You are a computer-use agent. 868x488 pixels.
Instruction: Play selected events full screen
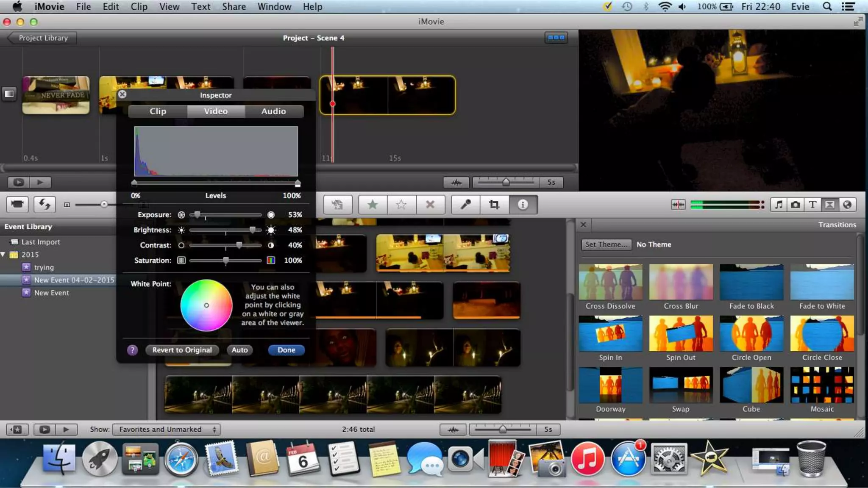point(45,429)
